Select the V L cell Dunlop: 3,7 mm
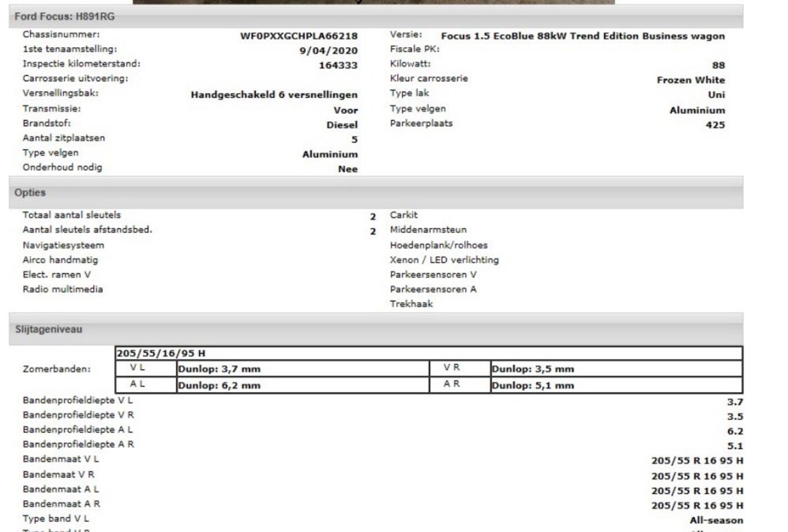This screenshot has width=788, height=532. click(303, 369)
